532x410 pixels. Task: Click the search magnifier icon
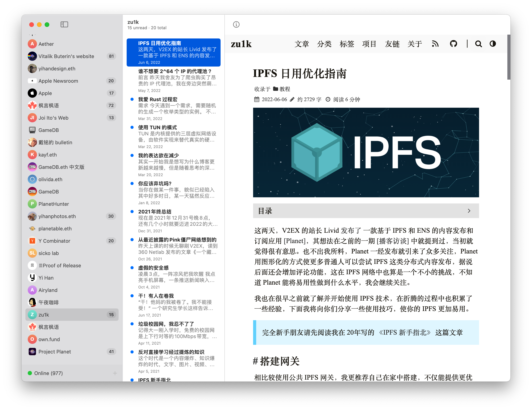coord(478,44)
